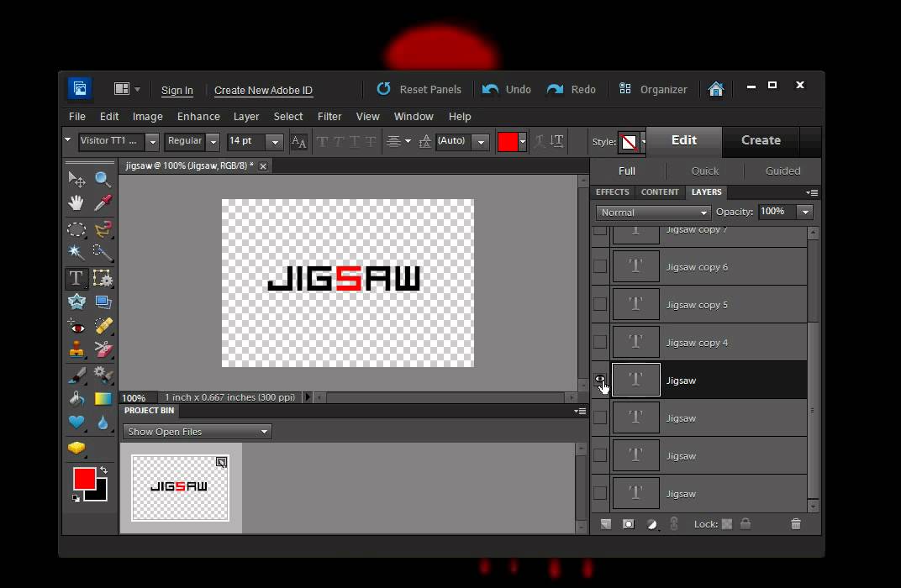The width and height of the screenshot is (901, 588).
Task: Toggle Lock transparent pixels
Action: 727,523
